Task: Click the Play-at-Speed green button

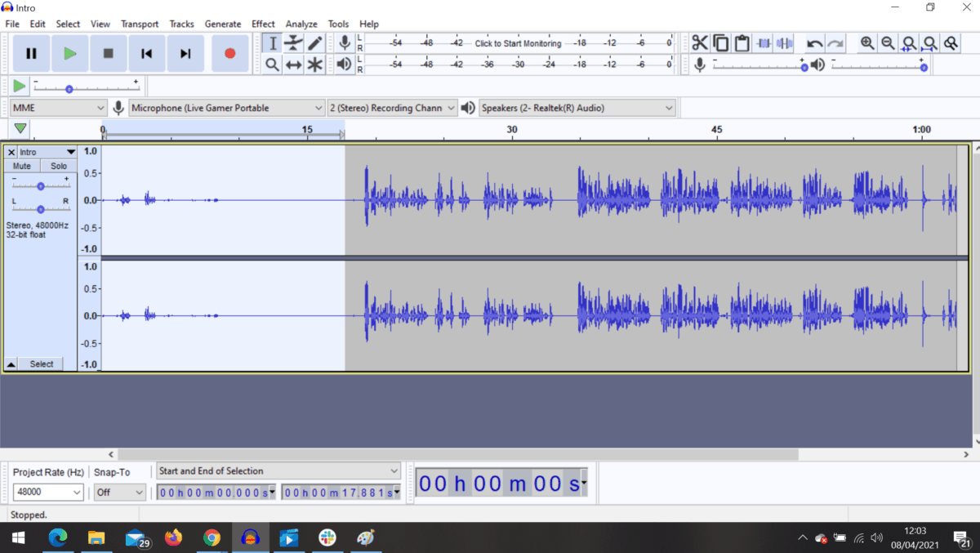Action: pyautogui.click(x=20, y=86)
